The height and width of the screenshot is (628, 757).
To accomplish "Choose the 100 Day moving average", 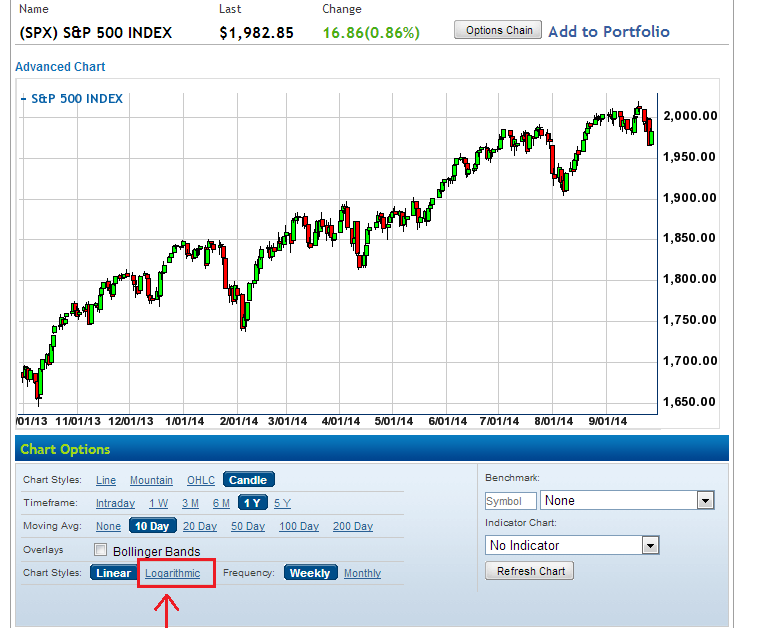I will pyautogui.click(x=299, y=526).
